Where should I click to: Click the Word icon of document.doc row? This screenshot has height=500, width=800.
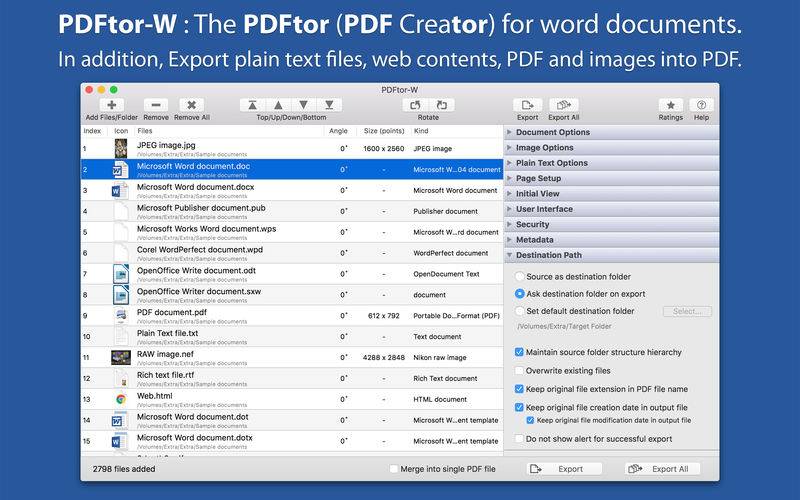tap(120, 169)
